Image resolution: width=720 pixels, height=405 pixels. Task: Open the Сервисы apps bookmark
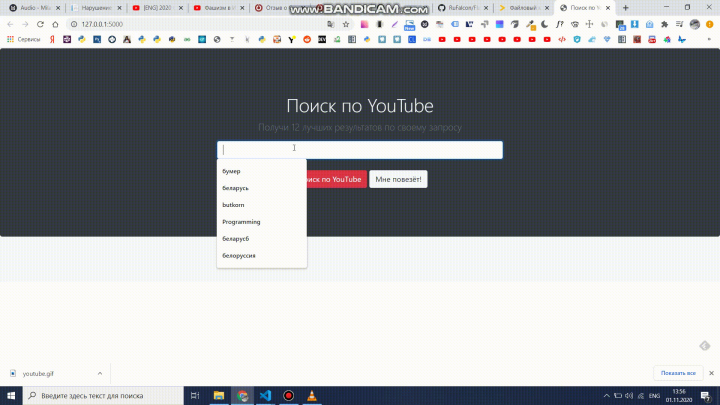tap(24, 39)
